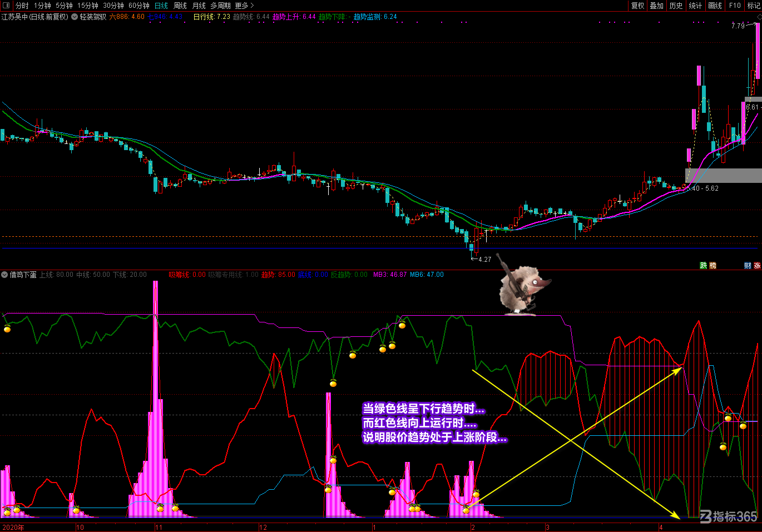Click the 趋势监测: 6.24 label

coord(375,17)
